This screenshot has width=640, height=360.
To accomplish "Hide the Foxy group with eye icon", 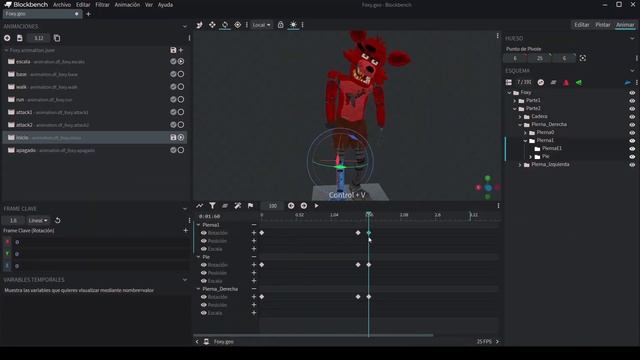I will click(632, 93).
